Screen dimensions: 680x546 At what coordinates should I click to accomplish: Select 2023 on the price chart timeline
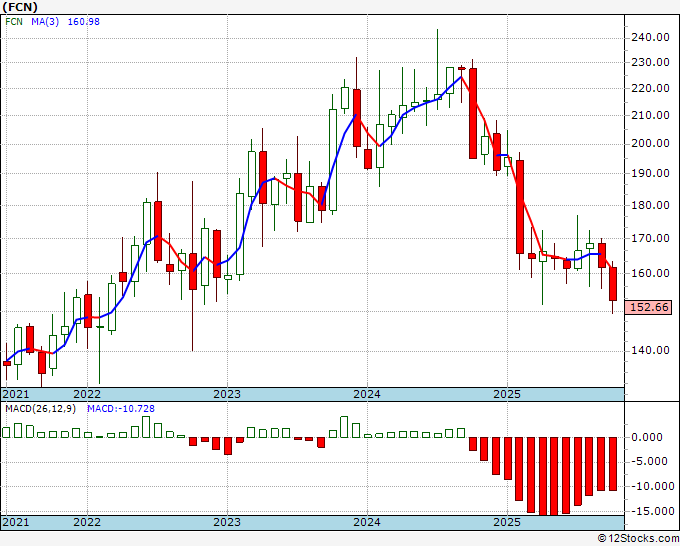pos(227,393)
